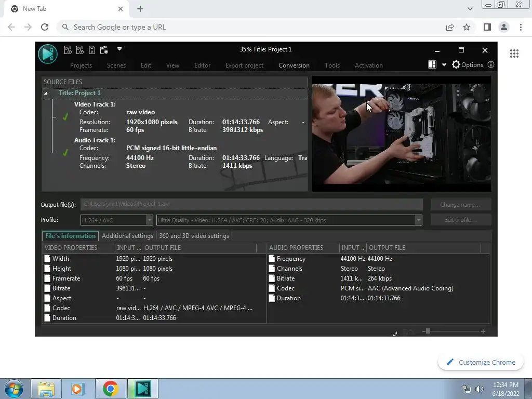532x399 pixels.
Task: Click the video preview thumbnail
Action: point(402,134)
